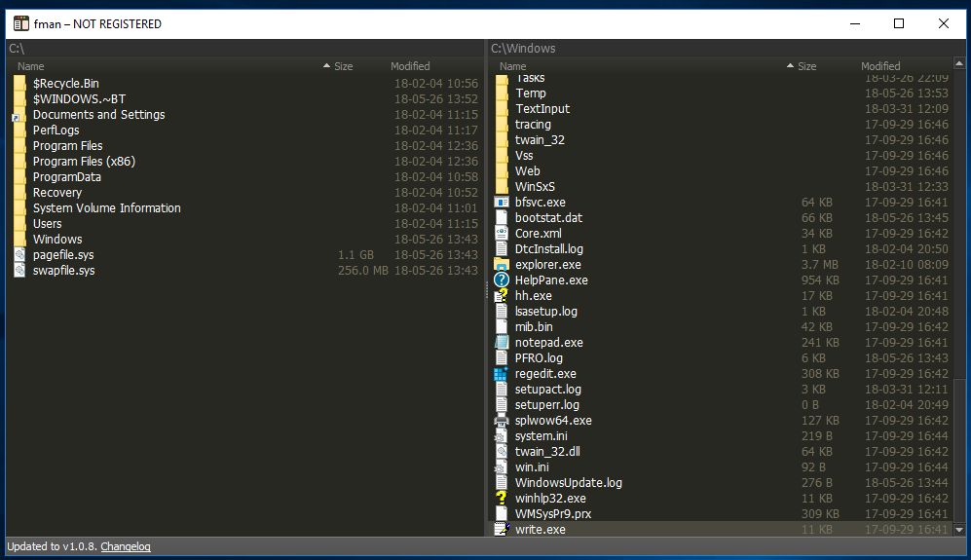Click the WinSxS folder icon
971x560 pixels.
(x=502, y=186)
